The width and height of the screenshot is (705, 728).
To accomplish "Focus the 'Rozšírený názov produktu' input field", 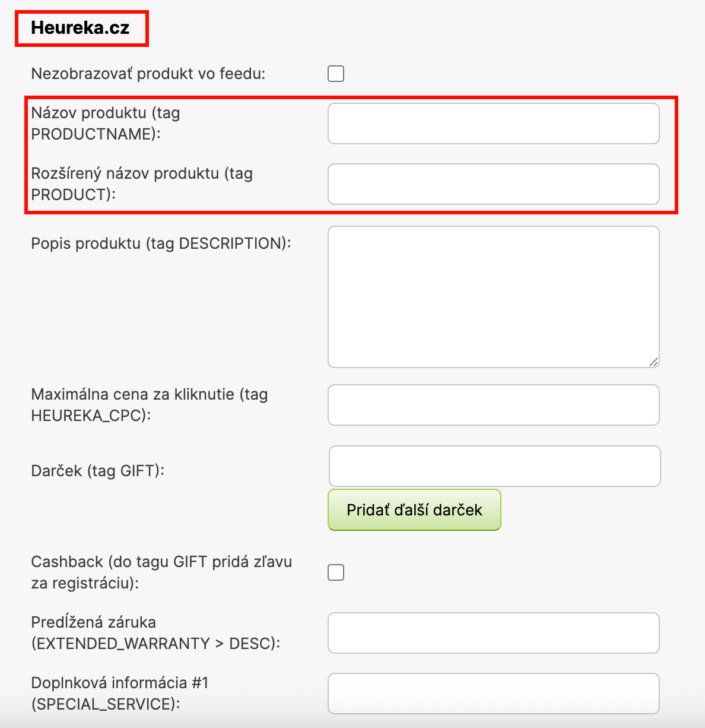I will [493, 184].
